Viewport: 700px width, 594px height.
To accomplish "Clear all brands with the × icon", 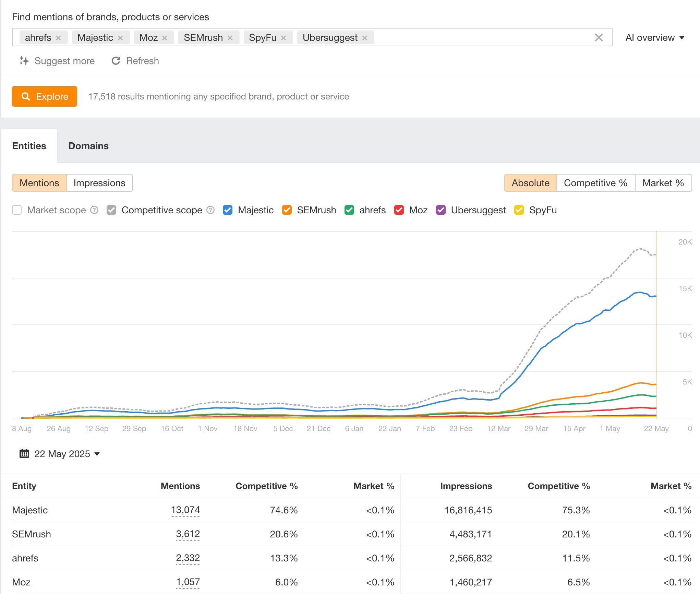I will click(599, 37).
